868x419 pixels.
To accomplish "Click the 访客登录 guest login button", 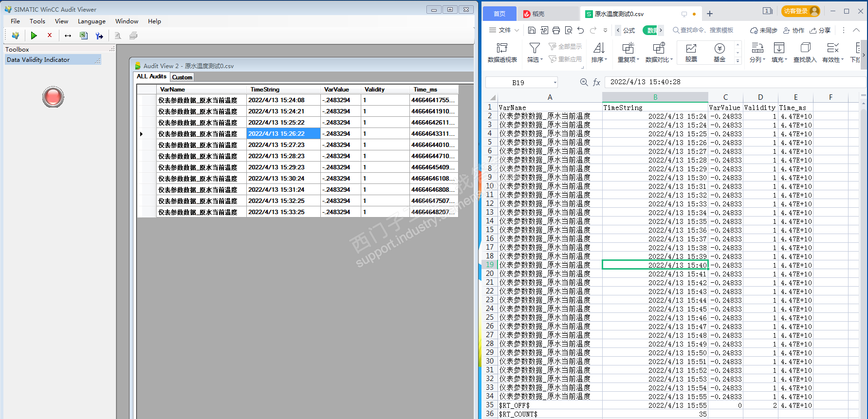I will 801,11.
